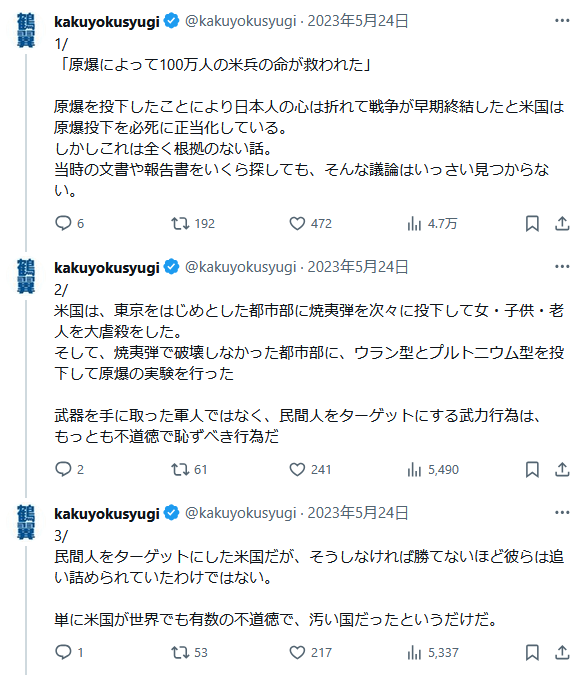Share the third tweet in thread
Image resolution: width=582 pixels, height=675 pixels.
pos(562,652)
